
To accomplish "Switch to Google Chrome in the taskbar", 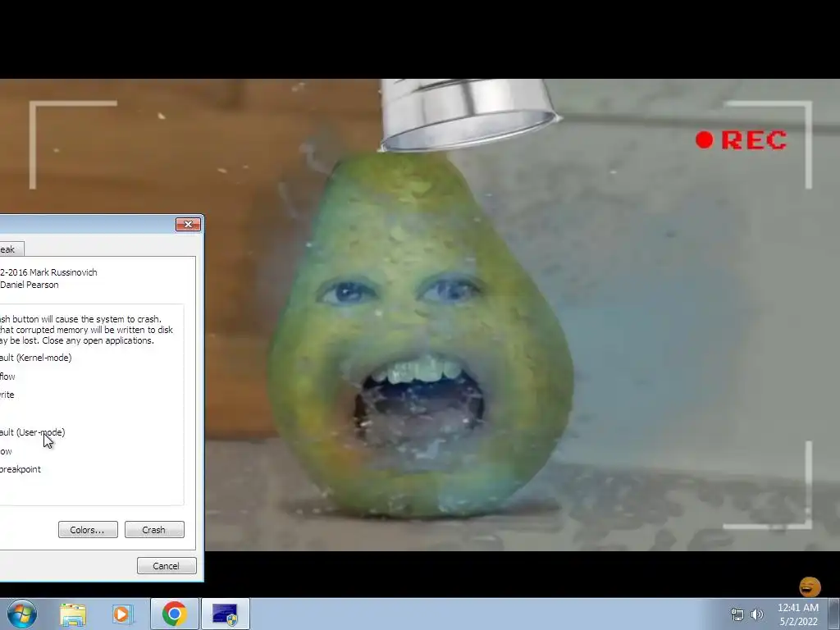I will (174, 614).
